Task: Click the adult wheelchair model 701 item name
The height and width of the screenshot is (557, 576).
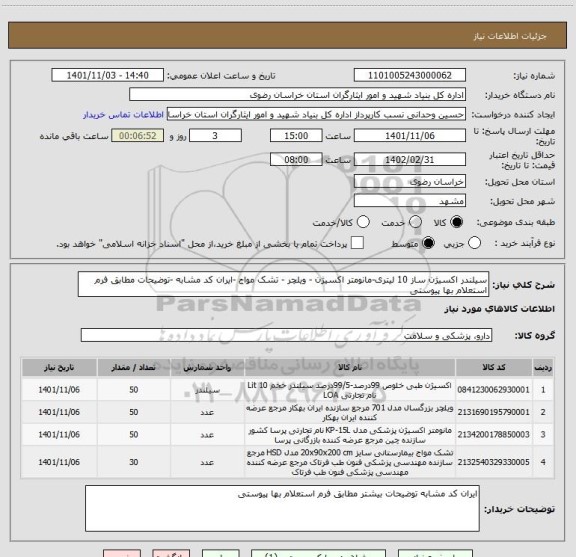Action: (x=350, y=413)
